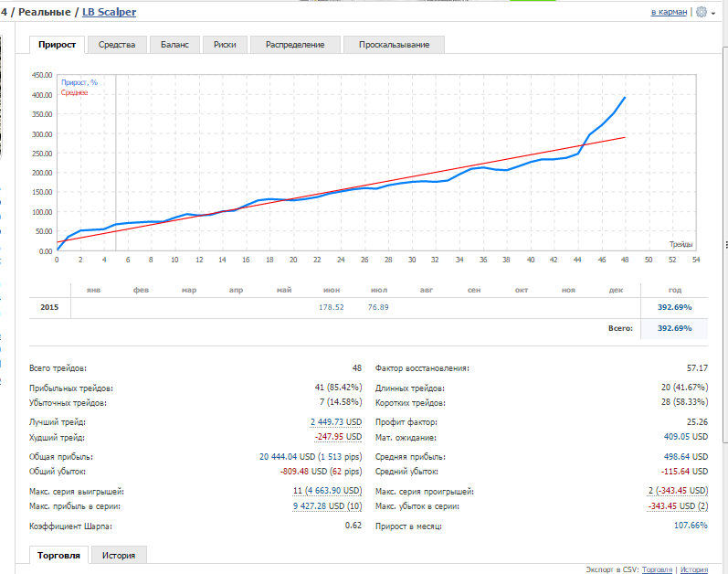
Task: Click max winning series 11 (4 663.90 USD)
Action: pyautogui.click(x=327, y=491)
